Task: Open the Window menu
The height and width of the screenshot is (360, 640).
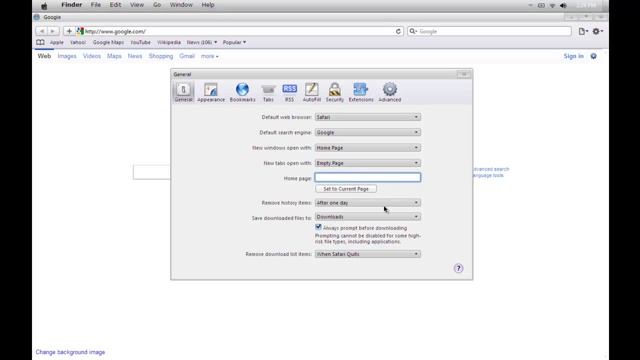Action: click(x=181, y=5)
